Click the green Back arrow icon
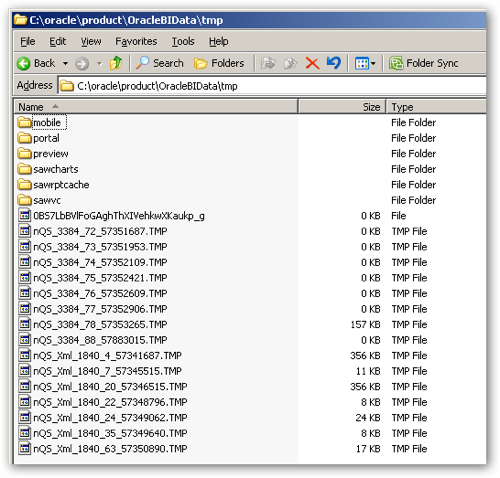The image size is (500, 478). tap(24, 63)
